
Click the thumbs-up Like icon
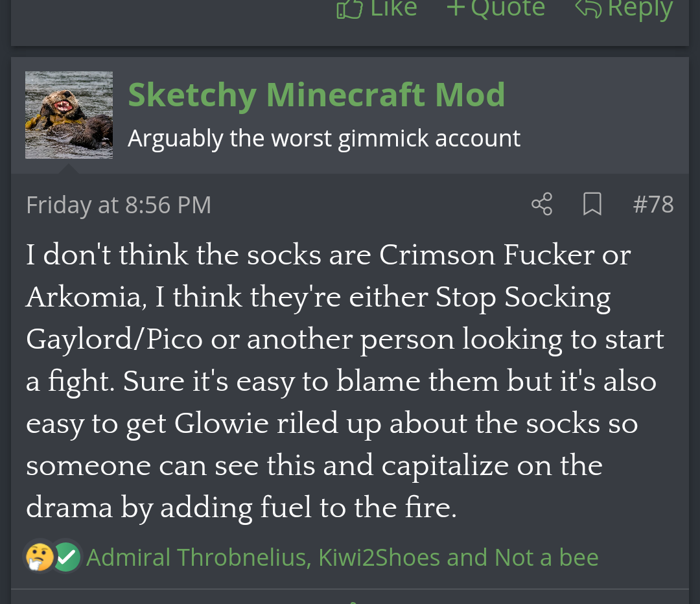coord(350,8)
